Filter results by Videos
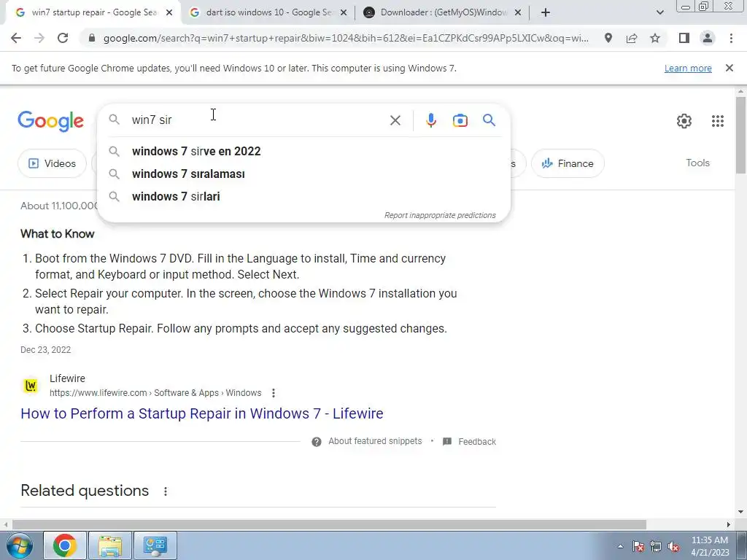 pyautogui.click(x=52, y=163)
